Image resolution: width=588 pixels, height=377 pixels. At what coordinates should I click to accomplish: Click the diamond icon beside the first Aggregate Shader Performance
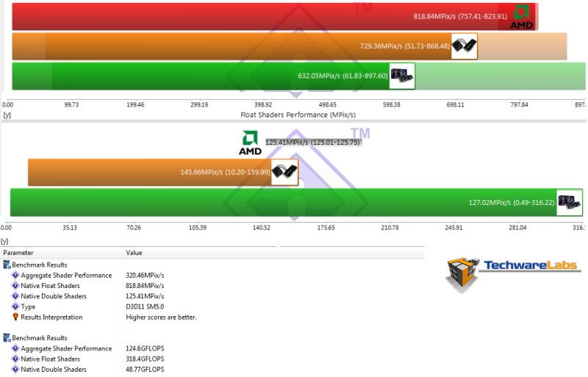[15, 275]
